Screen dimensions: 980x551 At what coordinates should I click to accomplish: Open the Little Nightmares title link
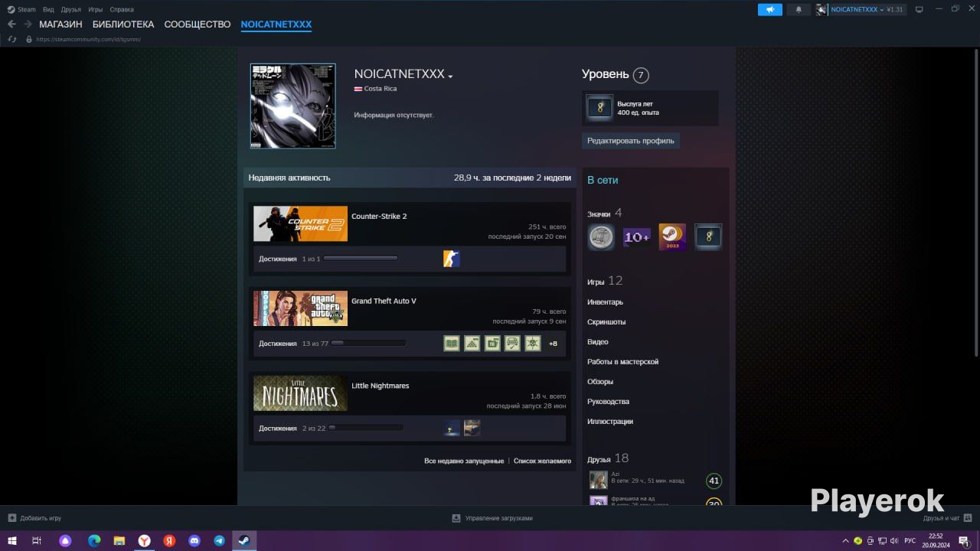tap(380, 386)
